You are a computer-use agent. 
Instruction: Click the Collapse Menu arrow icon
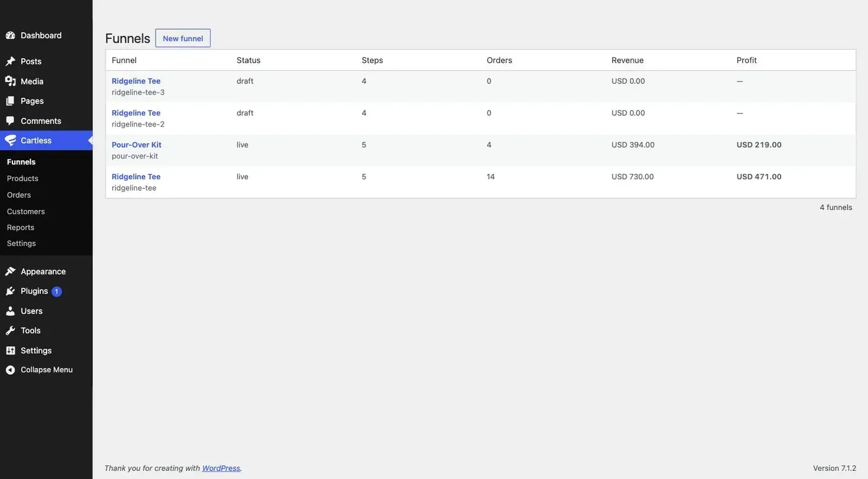tap(11, 370)
